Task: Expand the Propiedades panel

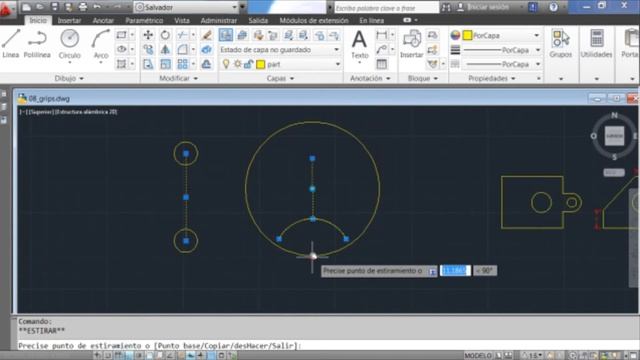Action: pyautogui.click(x=492, y=78)
